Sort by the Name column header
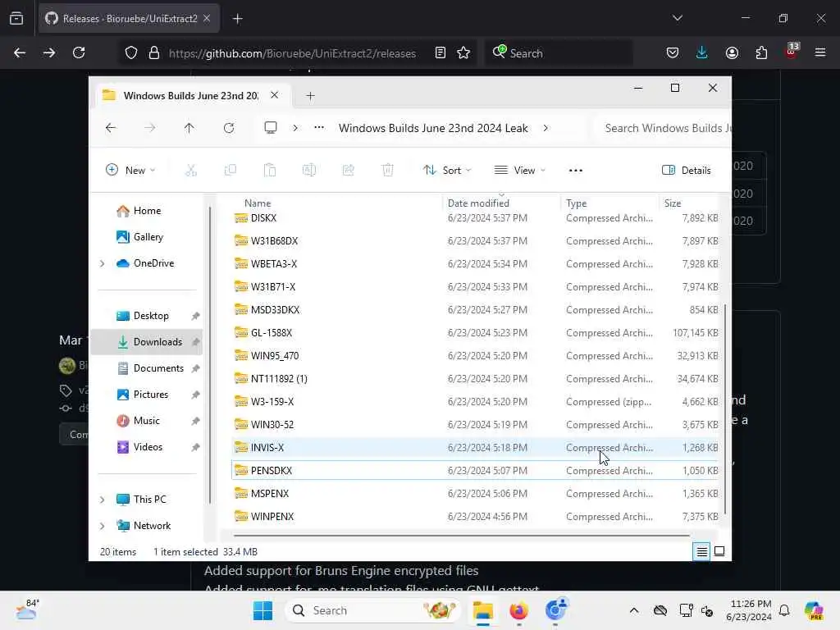Image resolution: width=840 pixels, height=630 pixels. click(258, 203)
